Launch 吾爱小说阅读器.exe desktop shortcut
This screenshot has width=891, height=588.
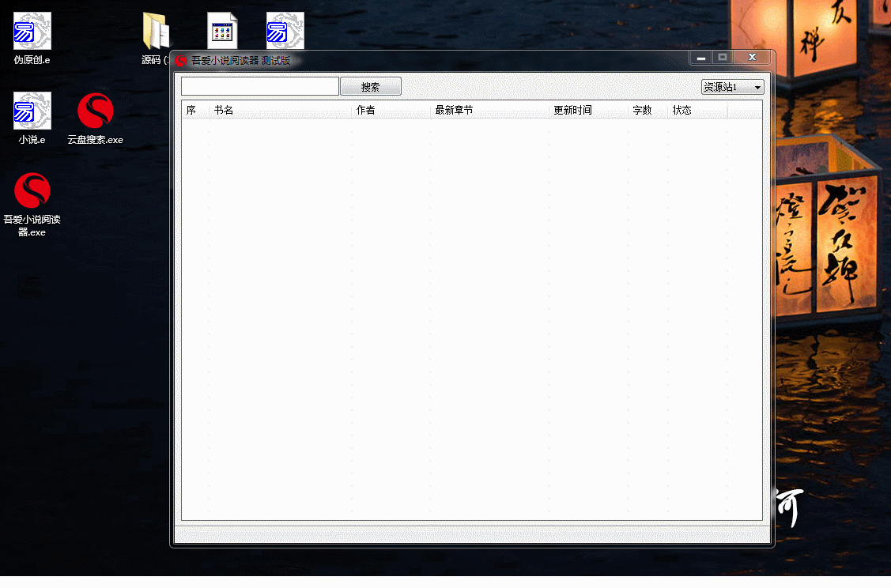click(32, 191)
